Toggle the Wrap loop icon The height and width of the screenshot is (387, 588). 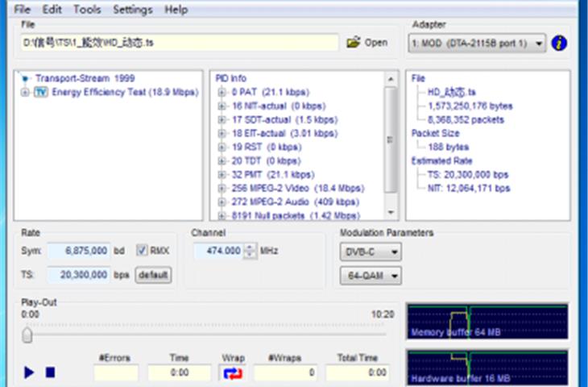coord(233,372)
